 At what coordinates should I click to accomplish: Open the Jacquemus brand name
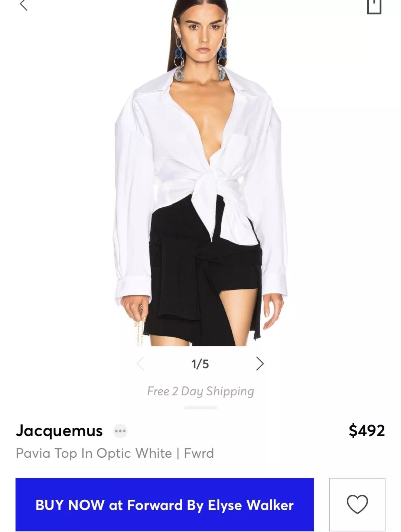pyautogui.click(x=59, y=431)
